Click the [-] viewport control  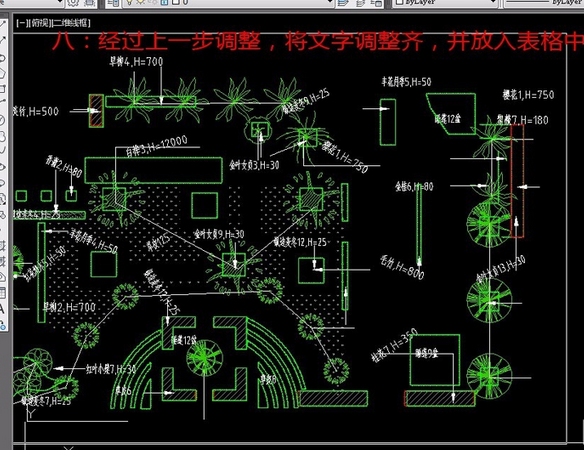point(22,23)
